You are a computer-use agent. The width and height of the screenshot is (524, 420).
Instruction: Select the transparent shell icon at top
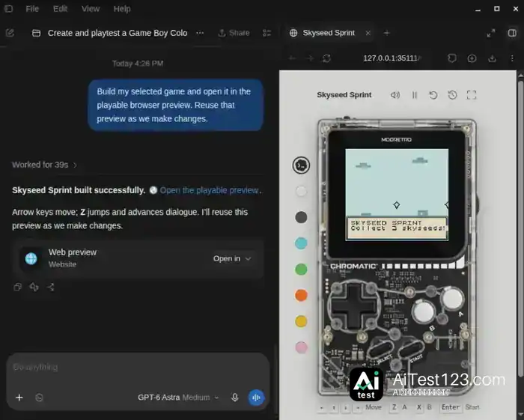coord(301,165)
